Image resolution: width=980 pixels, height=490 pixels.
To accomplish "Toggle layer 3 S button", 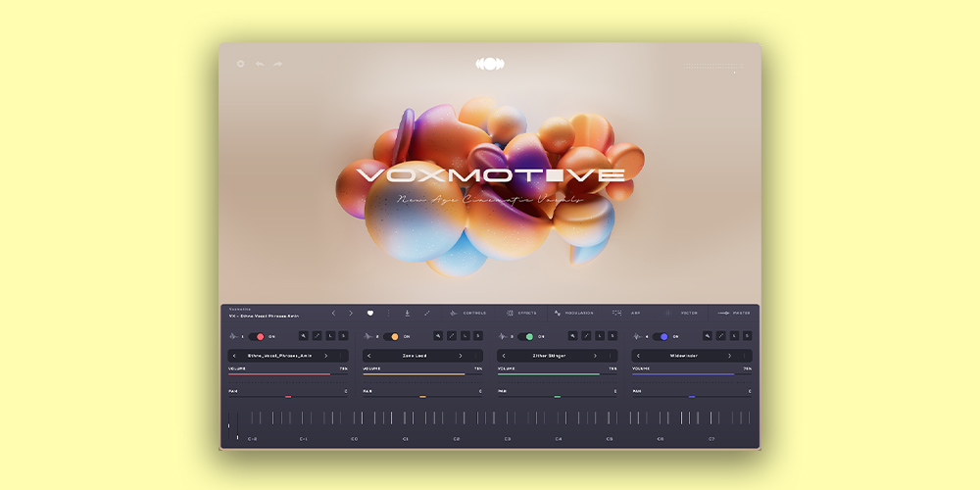I will tap(612, 335).
